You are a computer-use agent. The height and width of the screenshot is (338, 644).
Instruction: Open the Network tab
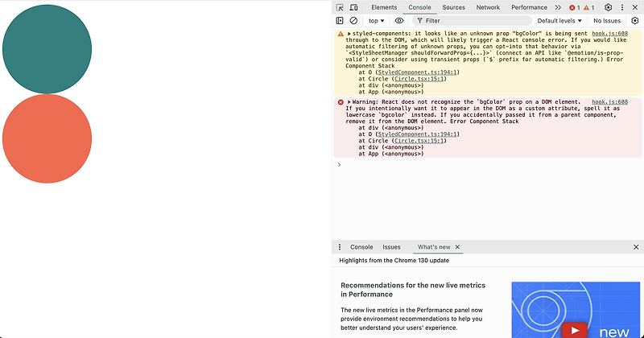tap(488, 7)
